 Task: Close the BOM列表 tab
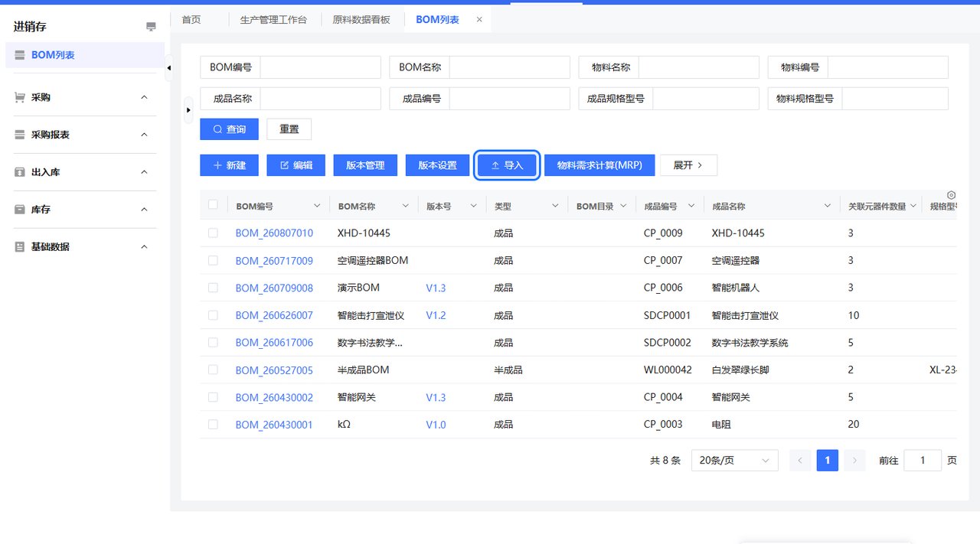click(x=479, y=20)
